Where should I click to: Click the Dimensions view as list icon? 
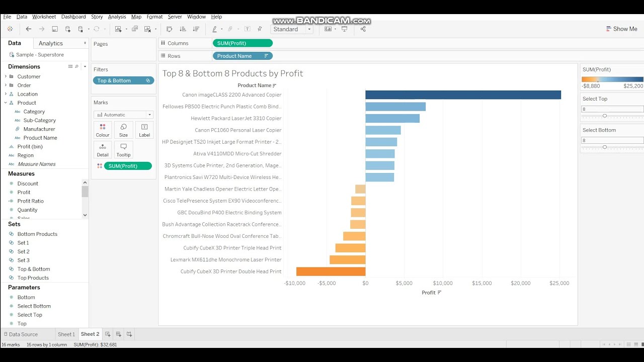[70, 66]
